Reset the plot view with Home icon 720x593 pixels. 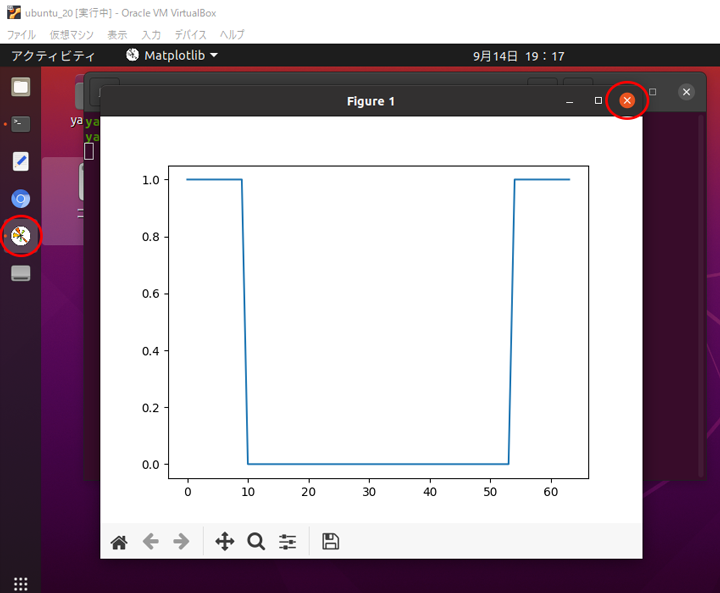tap(119, 542)
